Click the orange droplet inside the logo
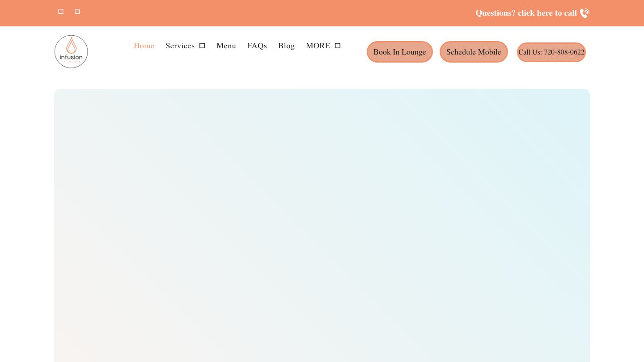 coord(71,45)
